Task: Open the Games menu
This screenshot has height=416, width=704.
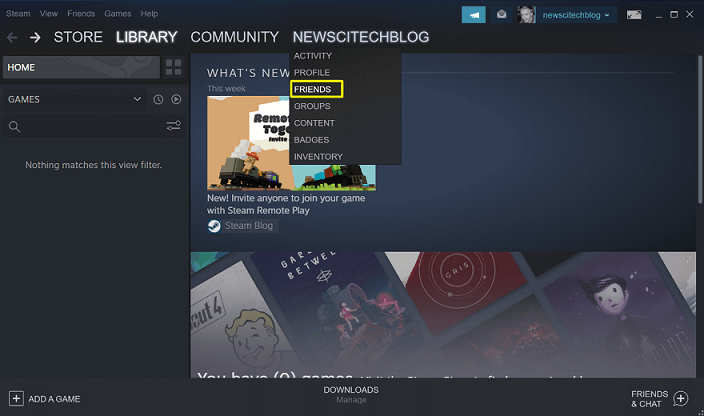Action: pos(118,13)
